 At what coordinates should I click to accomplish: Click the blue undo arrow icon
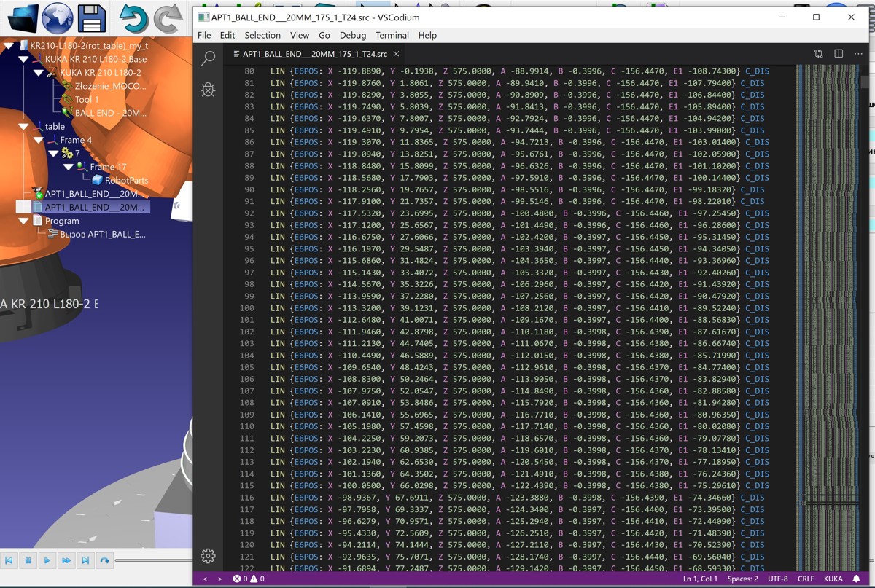(133, 18)
